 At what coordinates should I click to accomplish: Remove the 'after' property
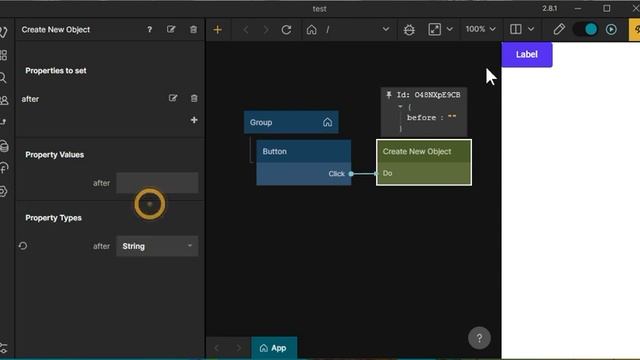194,98
